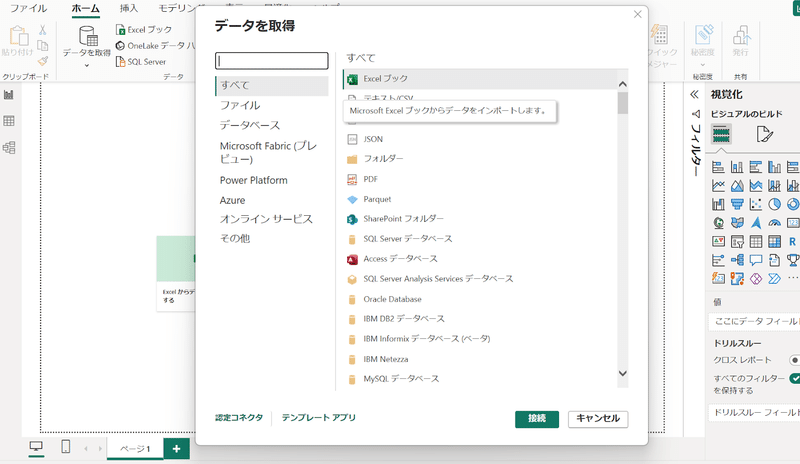Viewport: 800px width, 464px height.
Task: Click the 接続 button
Action: [537, 419]
